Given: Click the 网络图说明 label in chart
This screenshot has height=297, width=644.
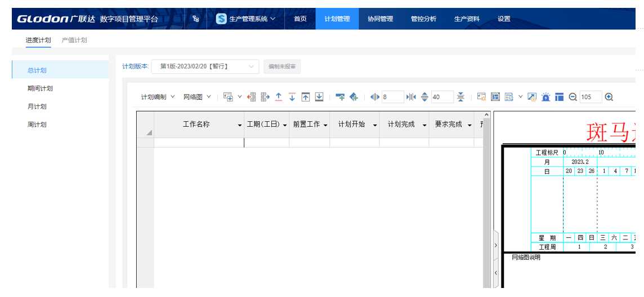Looking at the screenshot, I should 526,258.
